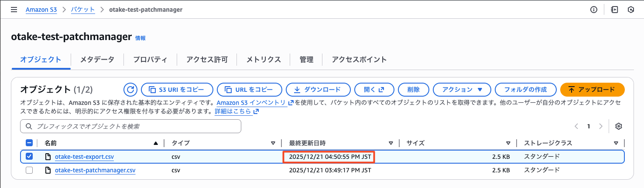Screen dimensions: 644x188
Task: Click the ダウンロード button
Action: (318, 90)
